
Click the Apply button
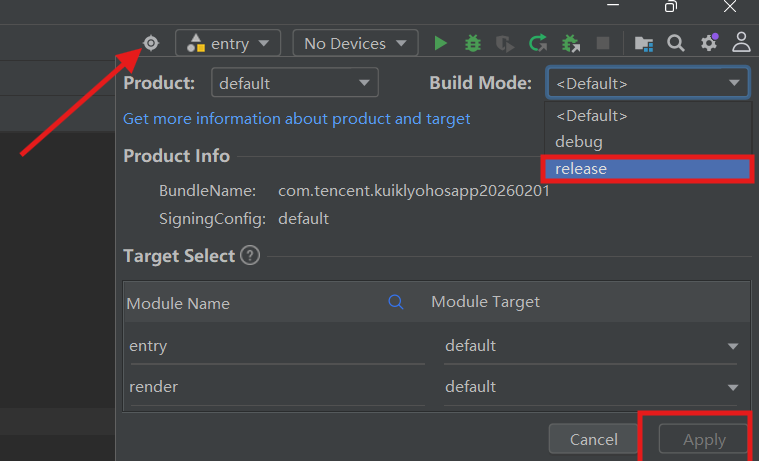[704, 440]
